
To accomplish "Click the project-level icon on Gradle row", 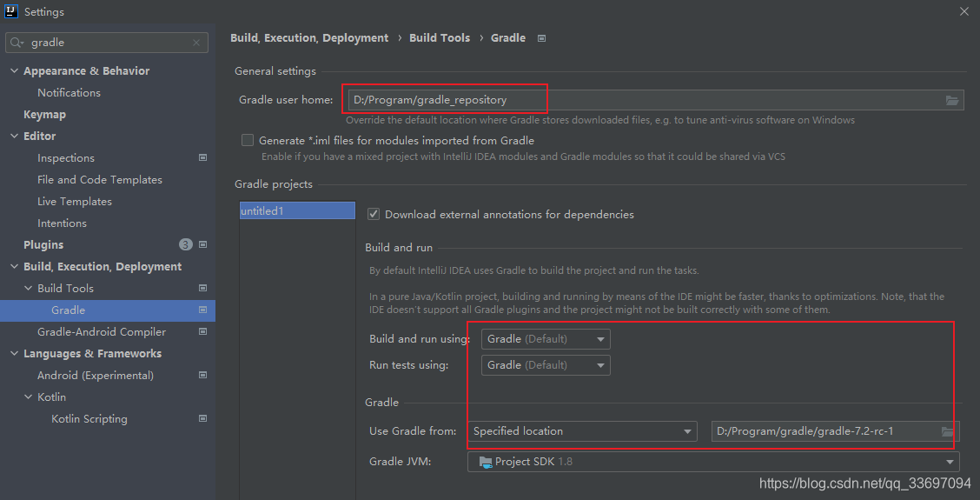I will [202, 310].
